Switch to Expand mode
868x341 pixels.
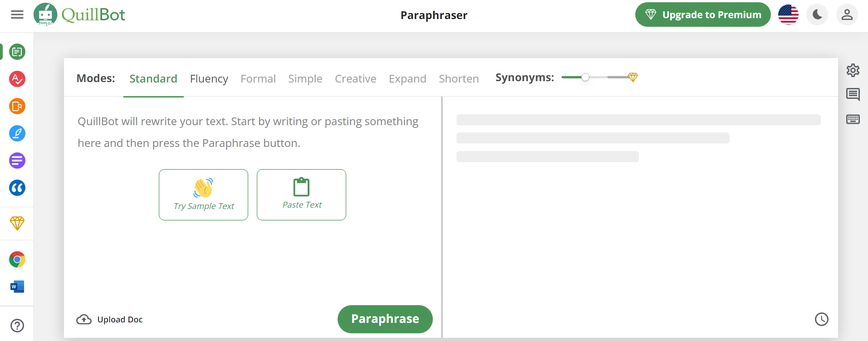pos(407,78)
